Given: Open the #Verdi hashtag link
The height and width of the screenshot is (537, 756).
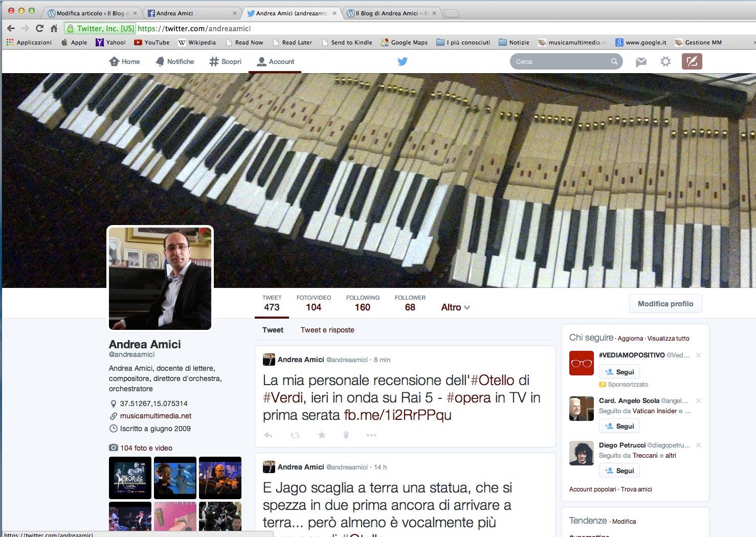Looking at the screenshot, I should (283, 397).
